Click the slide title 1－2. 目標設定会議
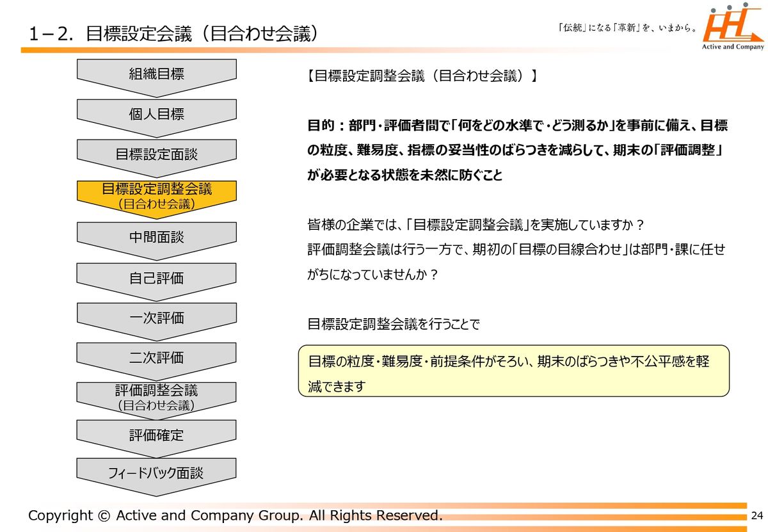768x532 pixels. [174, 34]
